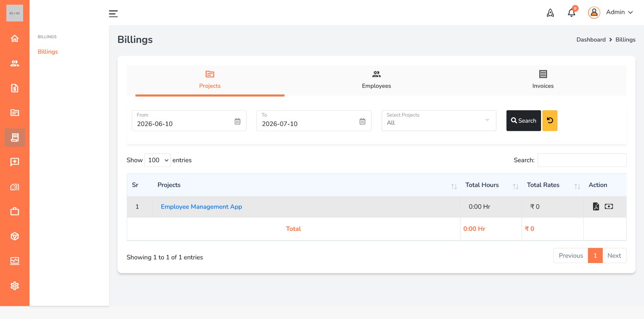
Task: Click the Search button
Action: tap(524, 121)
